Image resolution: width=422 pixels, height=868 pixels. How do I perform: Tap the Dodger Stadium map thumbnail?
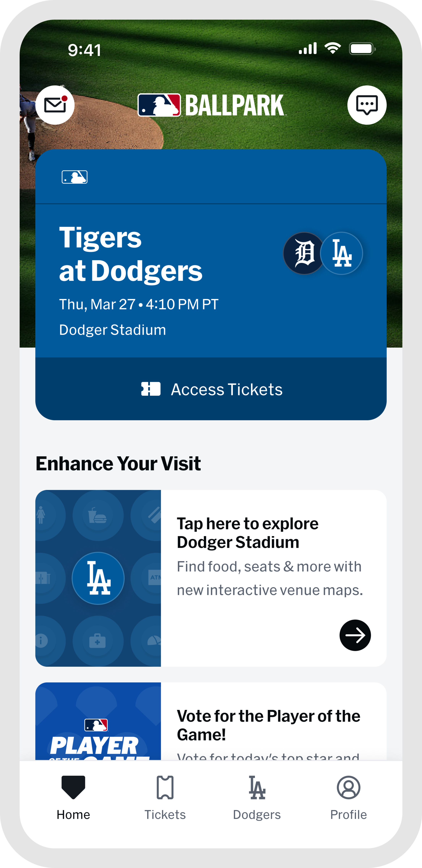98,578
